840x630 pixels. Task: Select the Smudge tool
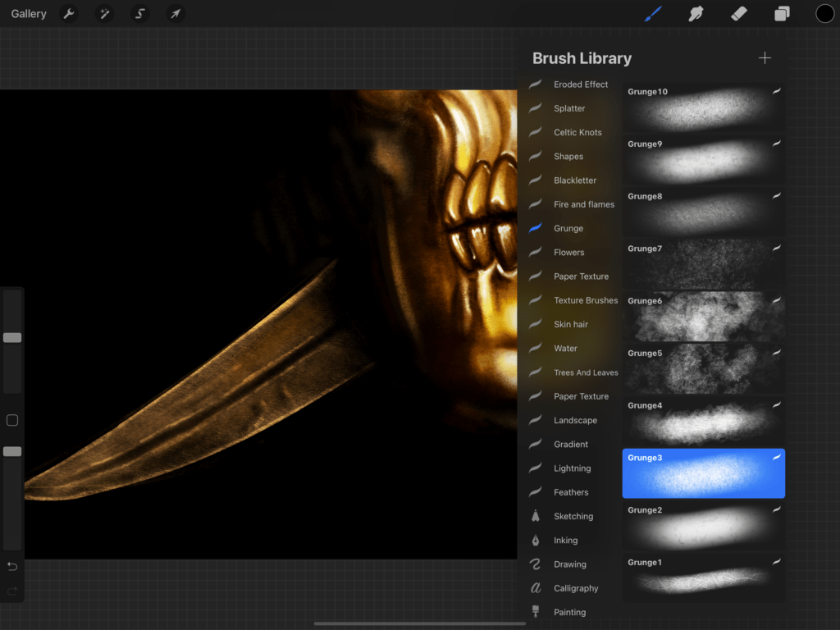point(696,14)
